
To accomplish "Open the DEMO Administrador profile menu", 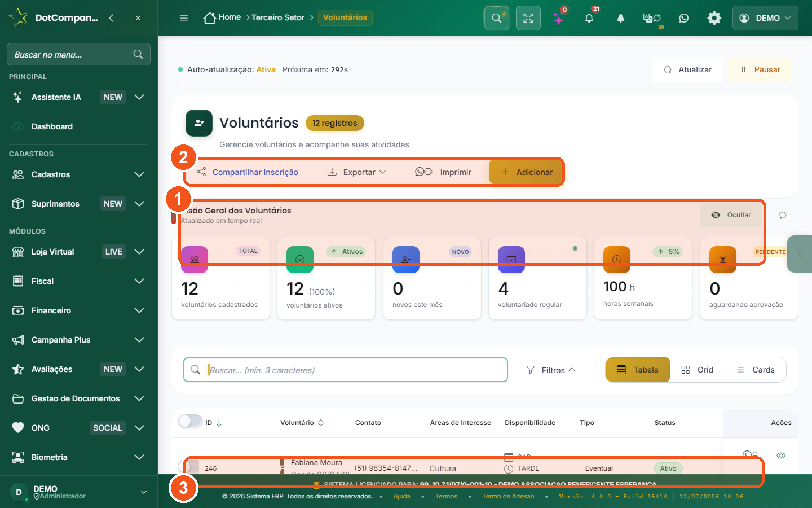I will coord(79,492).
